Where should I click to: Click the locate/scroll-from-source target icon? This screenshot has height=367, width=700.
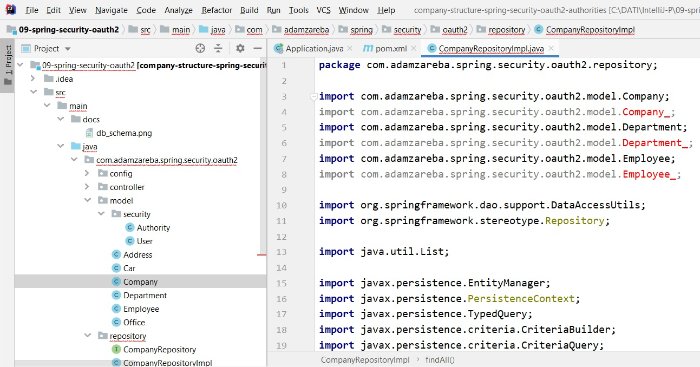[200, 48]
